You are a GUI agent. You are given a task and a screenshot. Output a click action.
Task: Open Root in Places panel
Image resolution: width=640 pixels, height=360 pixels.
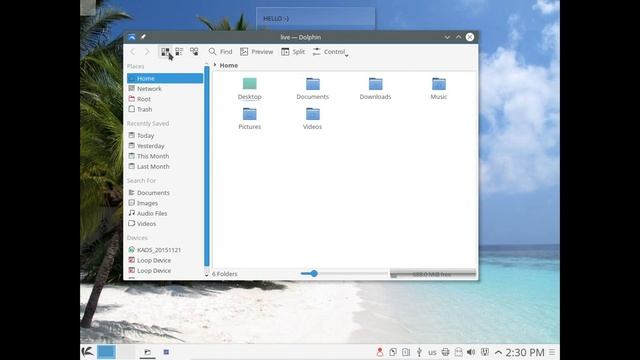pos(165,99)
